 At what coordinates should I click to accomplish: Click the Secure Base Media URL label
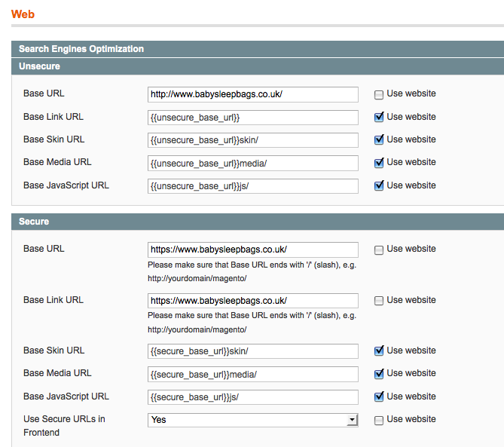[x=57, y=373]
